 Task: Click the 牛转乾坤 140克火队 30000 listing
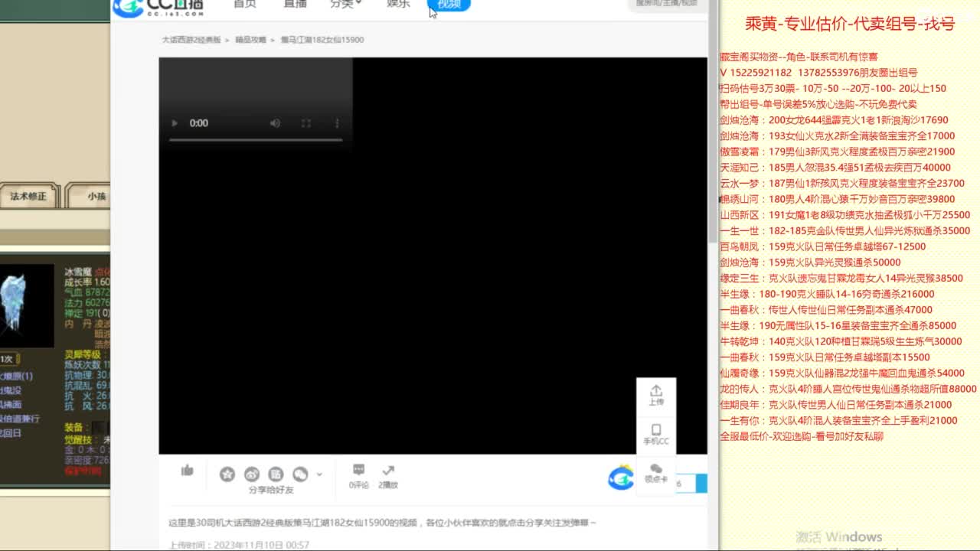point(841,341)
